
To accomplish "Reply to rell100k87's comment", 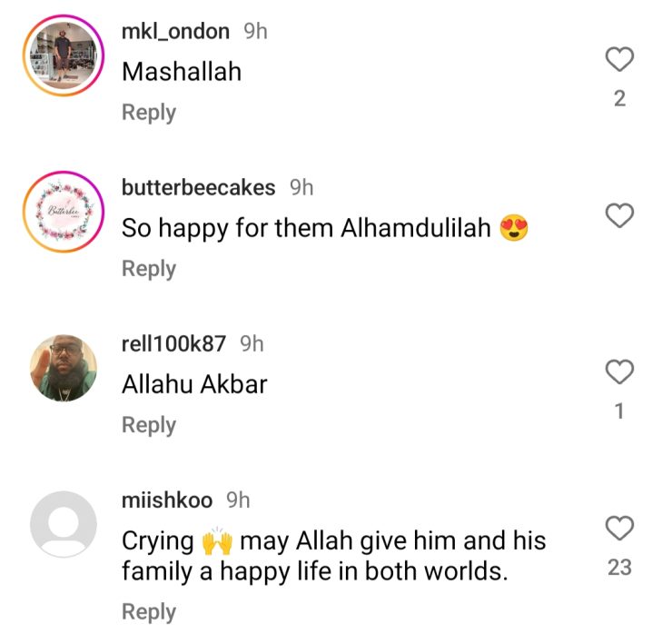I will 149,425.
